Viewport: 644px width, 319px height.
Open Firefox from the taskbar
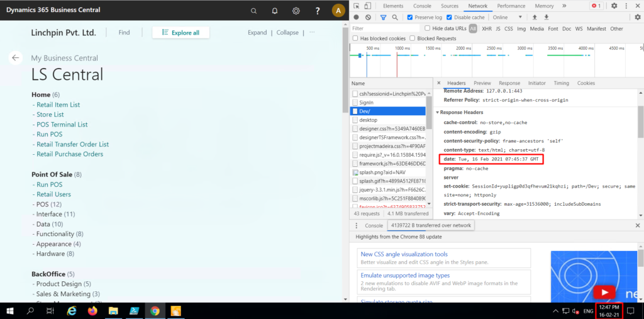(x=92, y=311)
